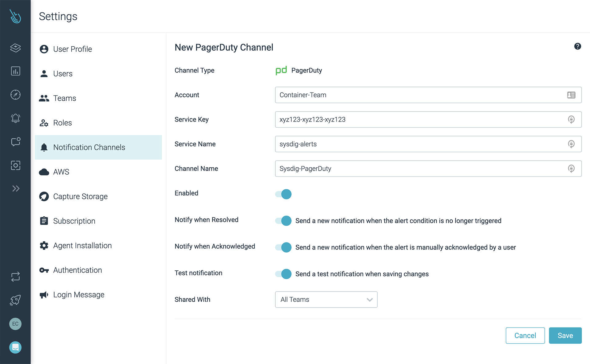Open Authentication settings

coord(98,270)
